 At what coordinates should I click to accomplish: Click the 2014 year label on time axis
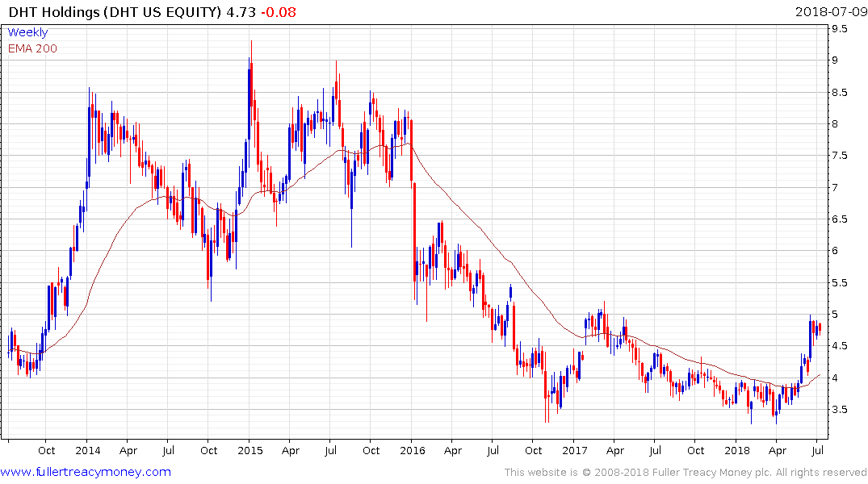tap(87, 450)
